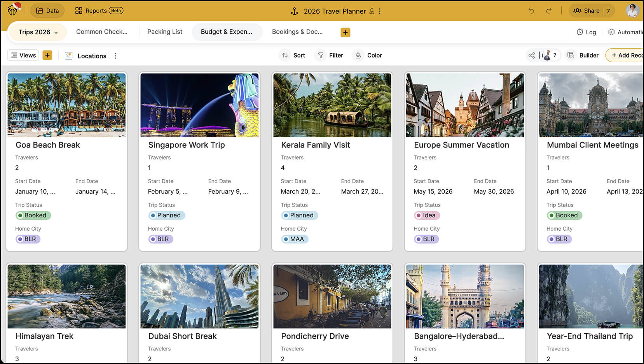Screen dimensions: 644x364
Task: Click the share view icon
Action: pyautogui.click(x=531, y=56)
